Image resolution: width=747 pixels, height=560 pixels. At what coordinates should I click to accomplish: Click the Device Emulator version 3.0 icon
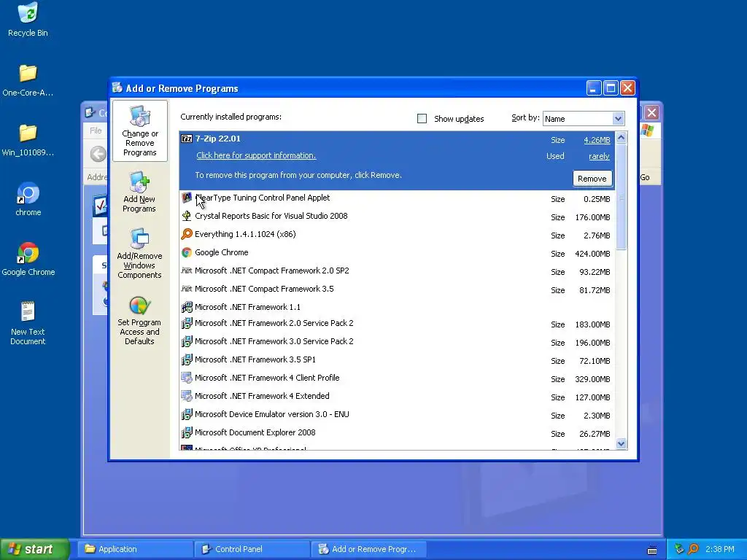pos(187,414)
